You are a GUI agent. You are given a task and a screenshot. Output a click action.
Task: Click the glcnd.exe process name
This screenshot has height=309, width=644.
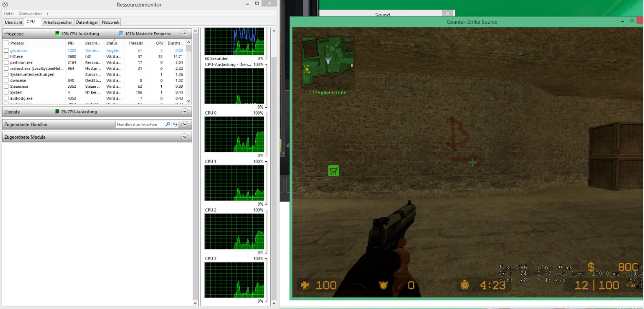coord(19,51)
